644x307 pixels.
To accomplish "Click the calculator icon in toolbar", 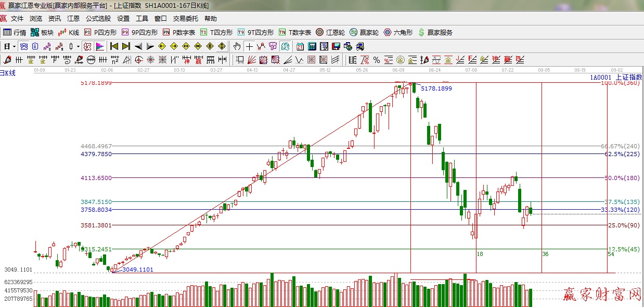I will (x=312, y=46).
